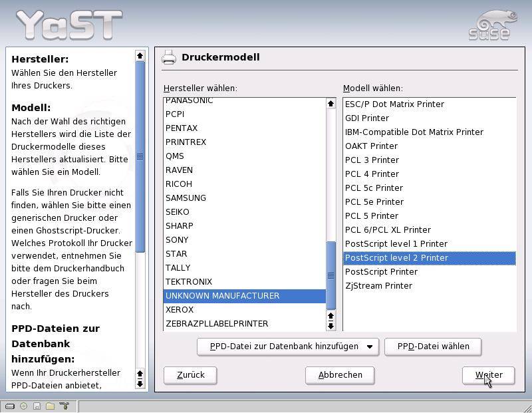Click the manufacturer list's bottom scroll-down arrow

tap(331, 326)
